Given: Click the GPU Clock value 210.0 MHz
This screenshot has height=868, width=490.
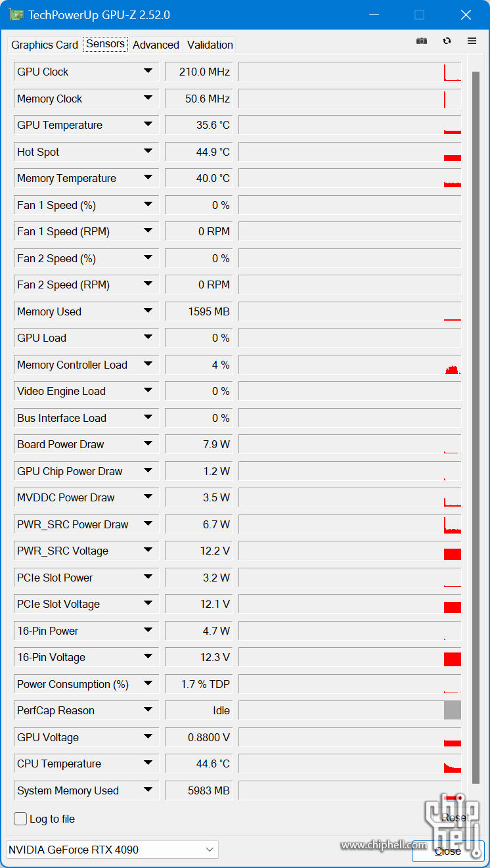Looking at the screenshot, I should click(199, 72).
